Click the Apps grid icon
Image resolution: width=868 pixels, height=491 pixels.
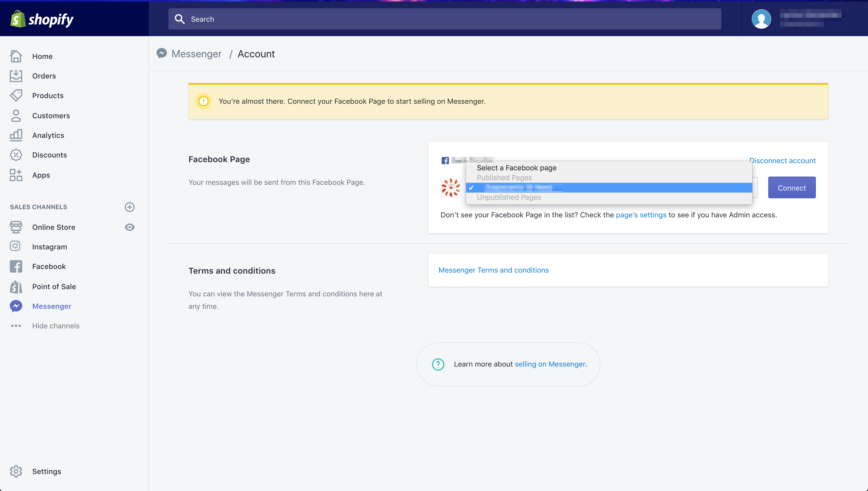coord(16,175)
